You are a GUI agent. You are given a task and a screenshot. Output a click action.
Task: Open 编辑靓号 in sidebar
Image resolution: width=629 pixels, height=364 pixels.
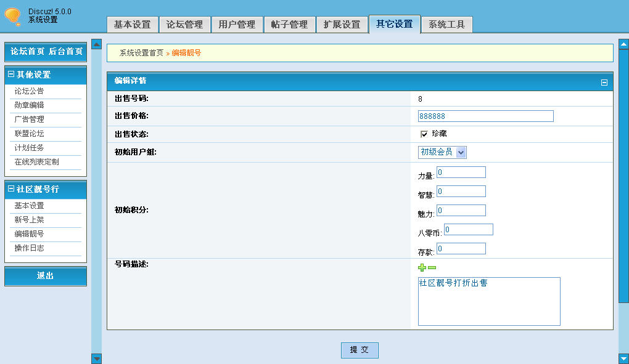[x=29, y=234]
